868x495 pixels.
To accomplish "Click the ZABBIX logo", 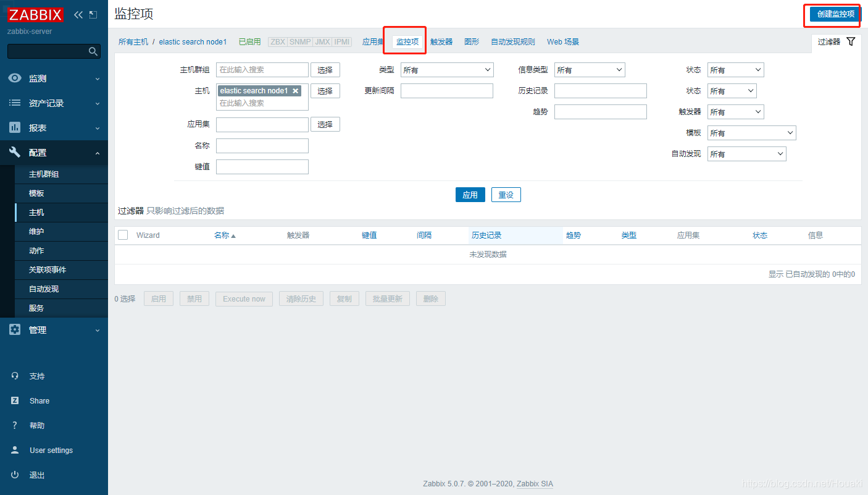I will 35,15.
